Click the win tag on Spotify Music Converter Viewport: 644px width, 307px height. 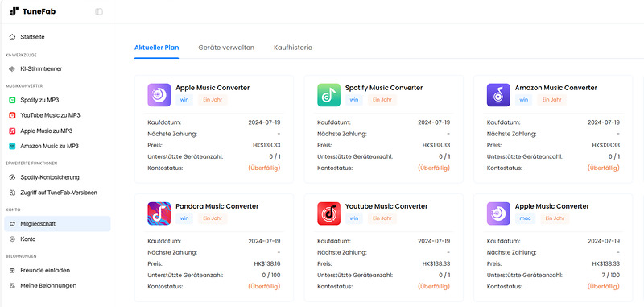[x=354, y=100]
